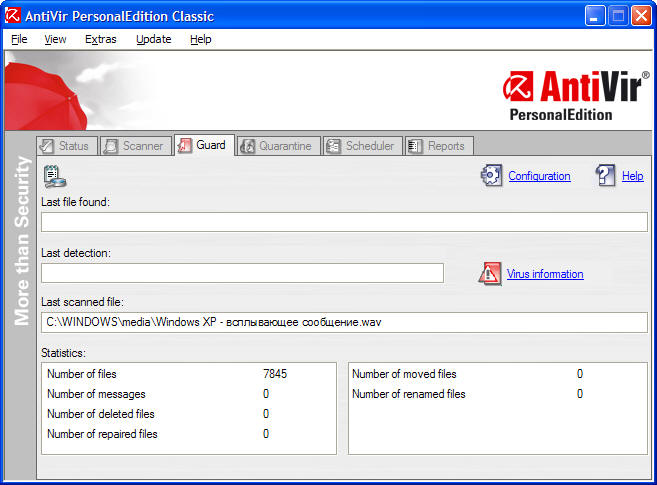The height and width of the screenshot is (485, 657).
Task: Click the AntiVir umbrella icon in title bar
Action: point(12,15)
